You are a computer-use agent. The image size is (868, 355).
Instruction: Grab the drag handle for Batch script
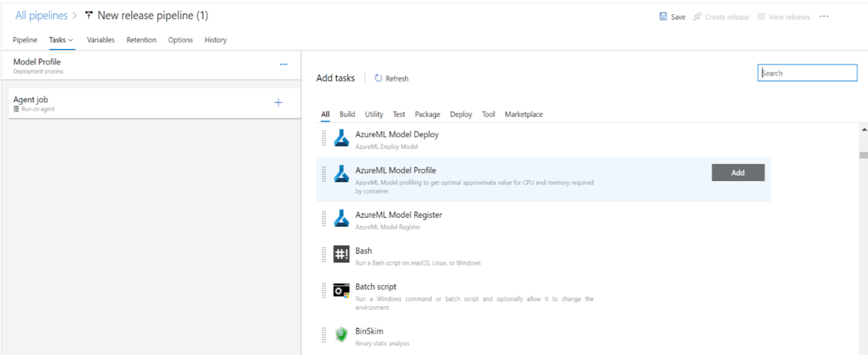[x=324, y=291]
